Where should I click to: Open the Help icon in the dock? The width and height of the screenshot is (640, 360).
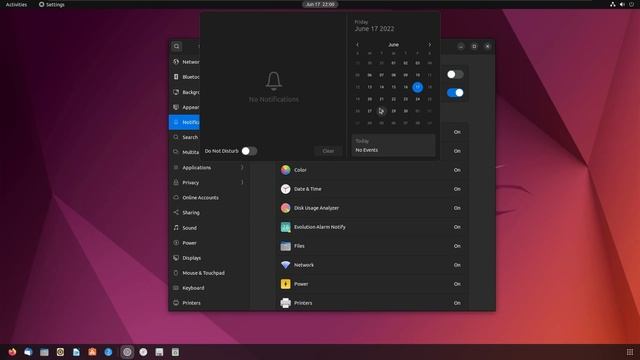[x=108, y=352]
